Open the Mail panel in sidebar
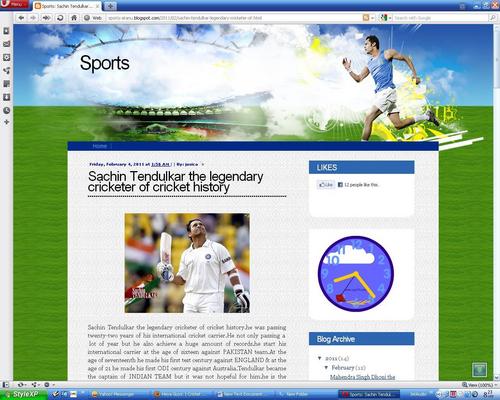This screenshot has height=400, width=500. click(6, 44)
